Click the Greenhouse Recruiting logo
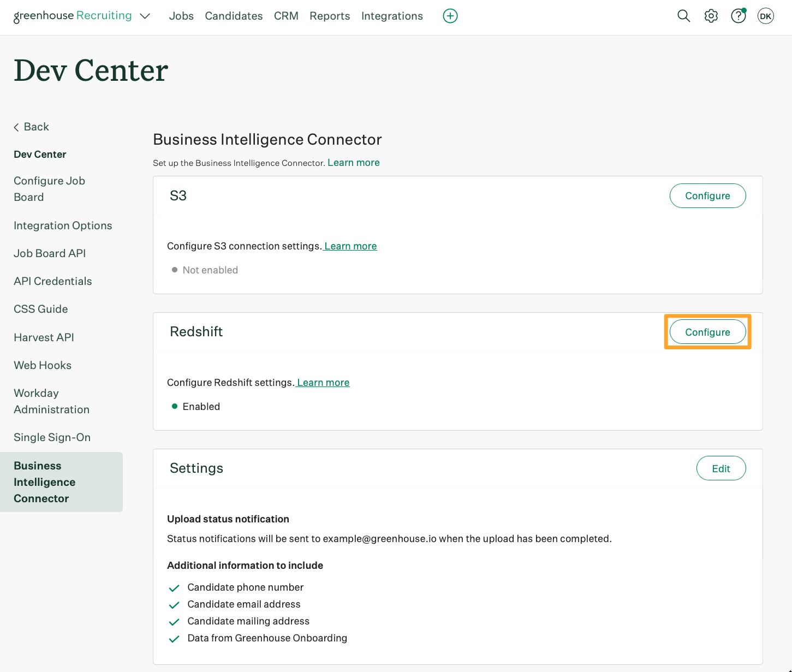Image resolution: width=792 pixels, height=672 pixels. [x=73, y=16]
